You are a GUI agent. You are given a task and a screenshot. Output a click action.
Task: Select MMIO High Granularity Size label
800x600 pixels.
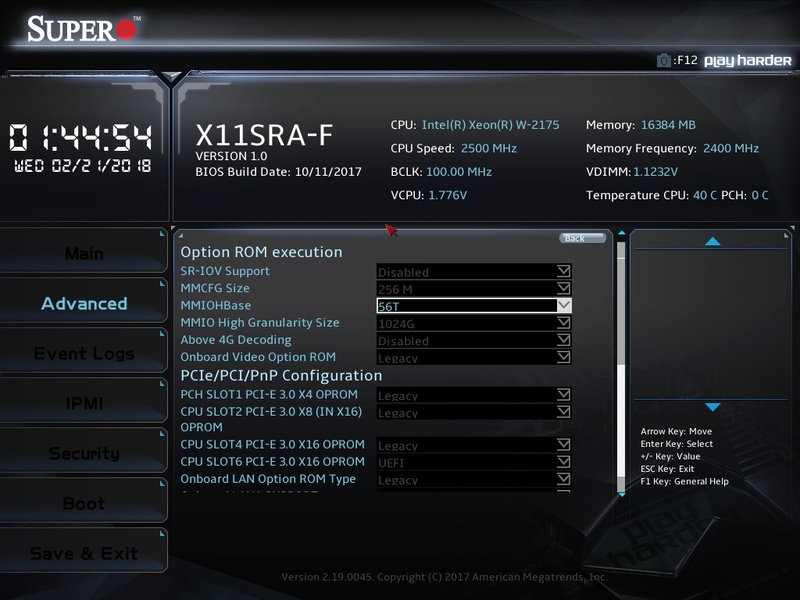pyautogui.click(x=260, y=322)
